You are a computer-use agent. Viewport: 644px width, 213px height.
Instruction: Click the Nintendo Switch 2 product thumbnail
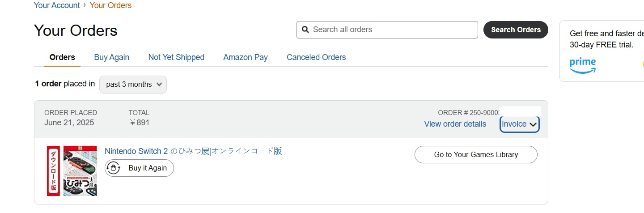pyautogui.click(x=72, y=171)
